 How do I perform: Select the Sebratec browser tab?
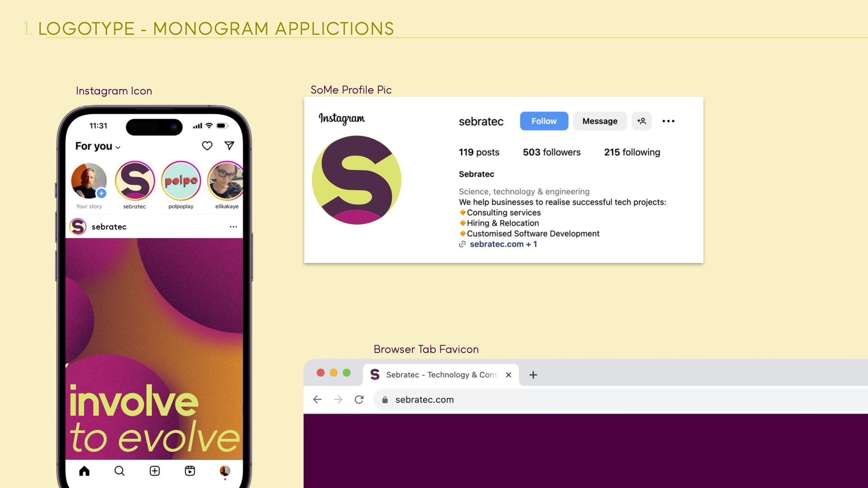coord(441,375)
